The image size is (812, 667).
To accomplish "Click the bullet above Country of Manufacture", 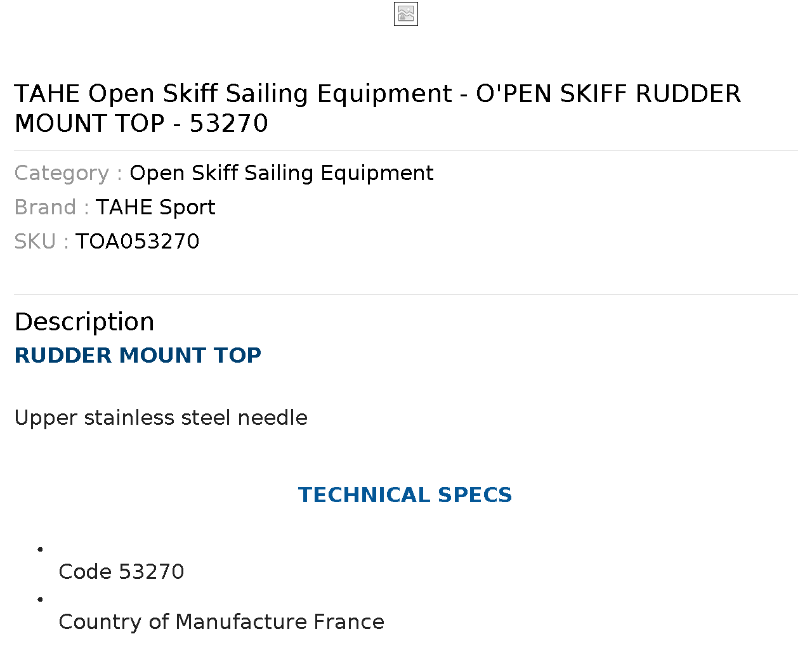I will click(41, 599).
